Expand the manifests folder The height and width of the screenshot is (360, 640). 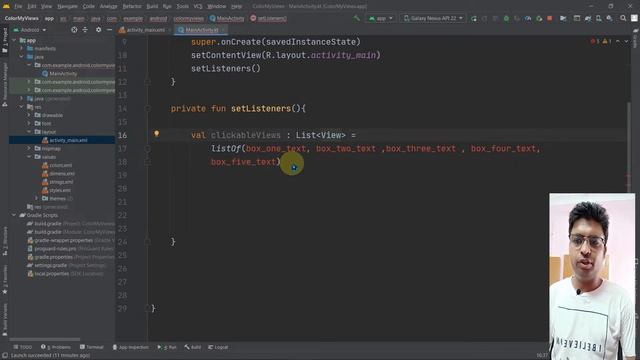22,49
